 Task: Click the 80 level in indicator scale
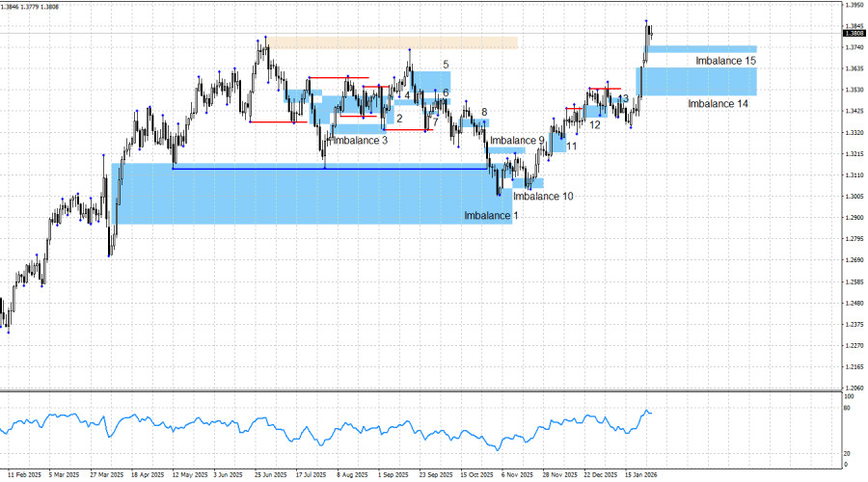click(x=847, y=409)
